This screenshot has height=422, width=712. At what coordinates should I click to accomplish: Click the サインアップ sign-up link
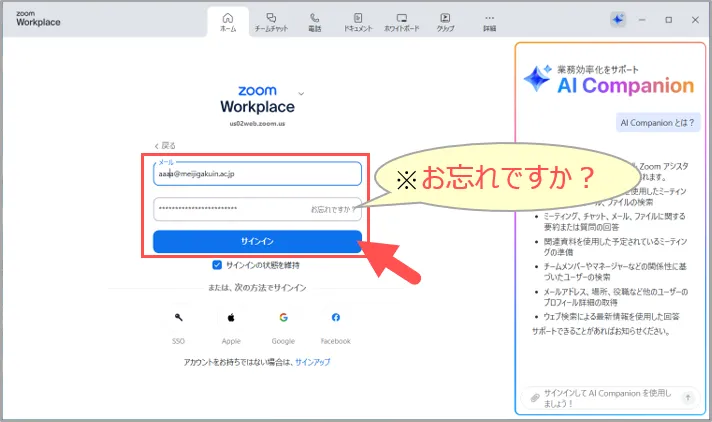point(312,362)
